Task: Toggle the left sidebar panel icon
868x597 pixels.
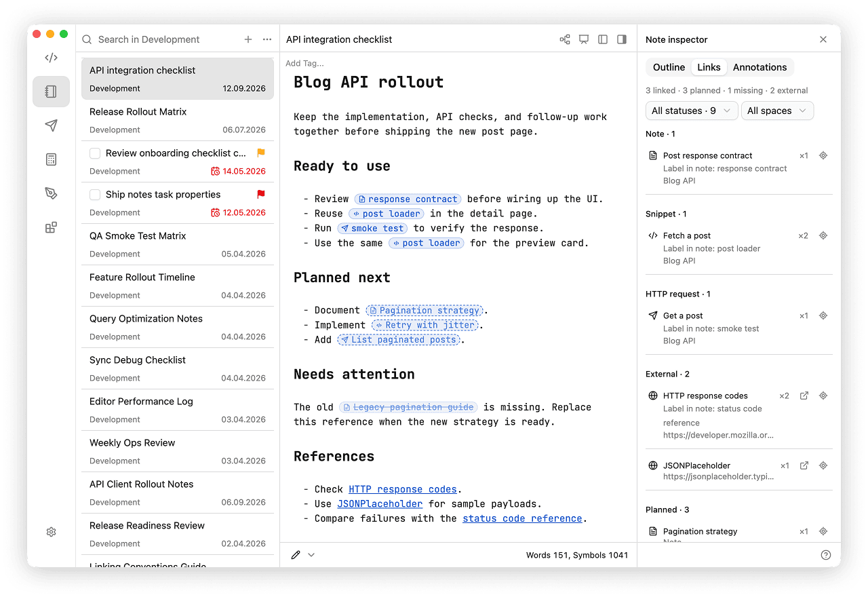Action: point(603,39)
